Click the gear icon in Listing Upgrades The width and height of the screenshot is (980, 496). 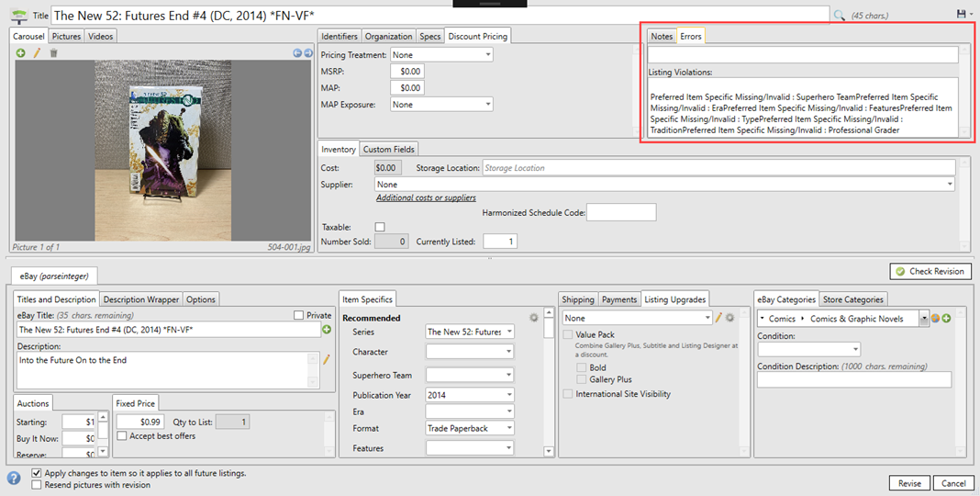(x=729, y=318)
